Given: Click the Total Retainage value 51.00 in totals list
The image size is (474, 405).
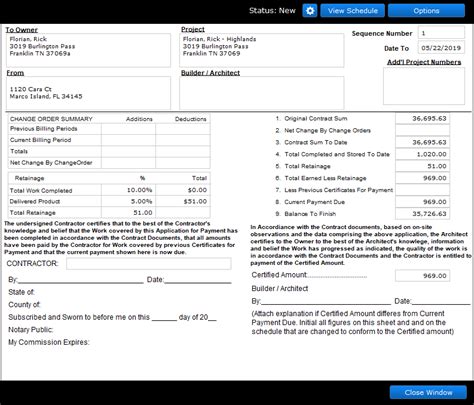Looking at the screenshot, I should point(422,166).
